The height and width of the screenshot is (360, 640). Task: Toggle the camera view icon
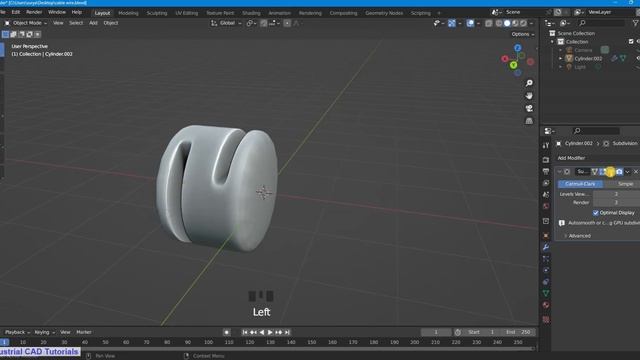[529, 109]
